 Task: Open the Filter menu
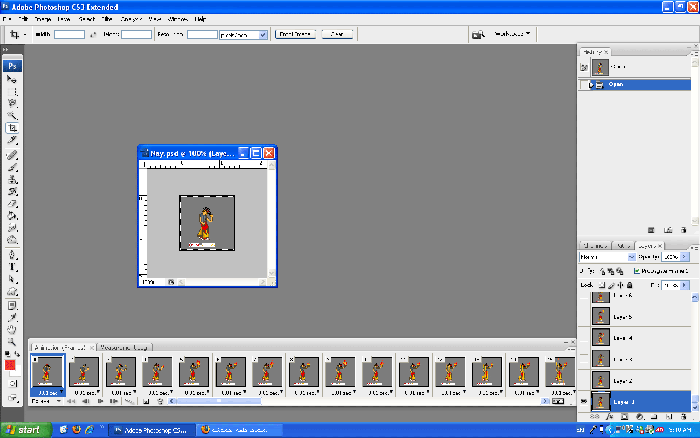[106, 19]
